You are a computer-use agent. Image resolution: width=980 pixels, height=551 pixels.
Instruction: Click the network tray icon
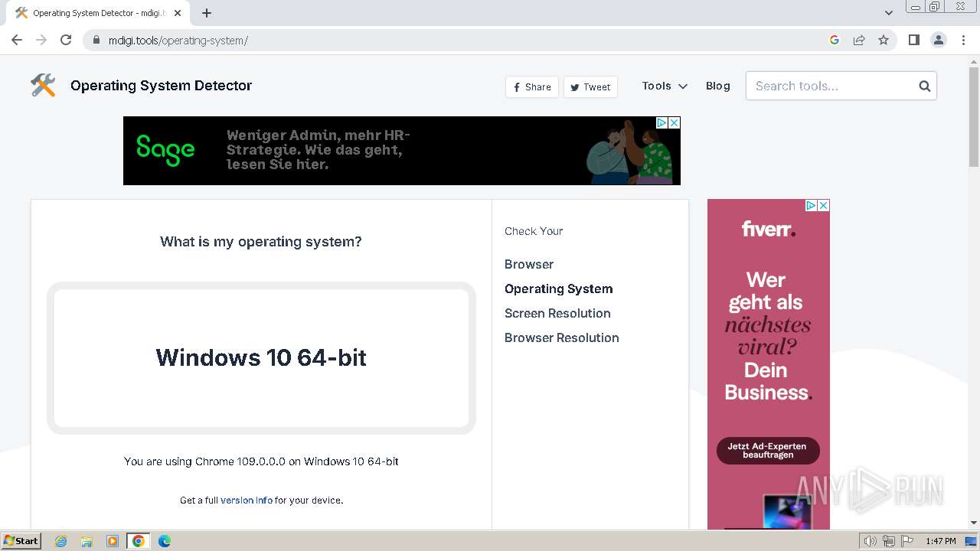(x=889, y=541)
